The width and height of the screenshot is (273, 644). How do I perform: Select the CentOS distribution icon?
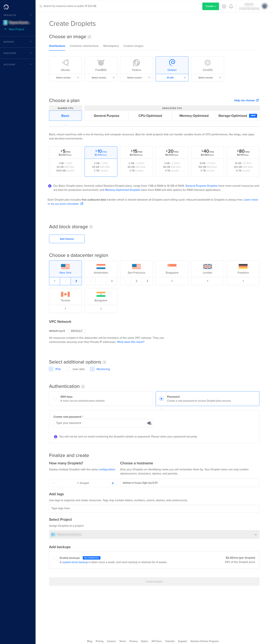(208, 62)
